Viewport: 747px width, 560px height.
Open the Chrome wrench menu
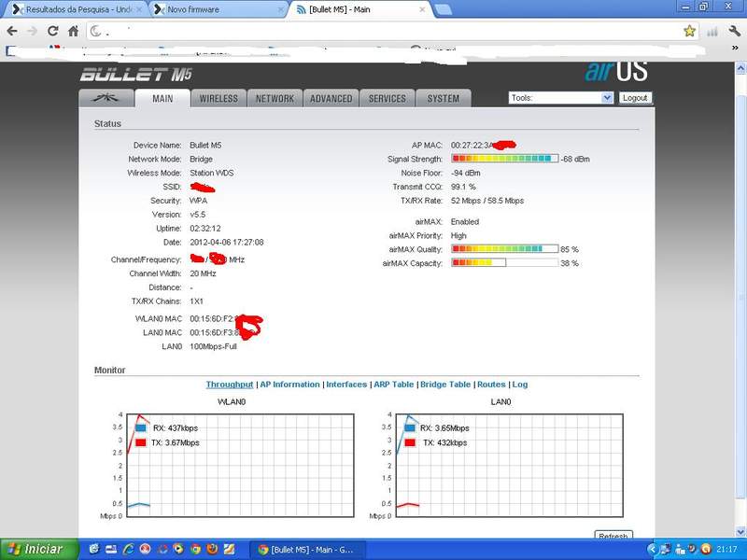734,32
